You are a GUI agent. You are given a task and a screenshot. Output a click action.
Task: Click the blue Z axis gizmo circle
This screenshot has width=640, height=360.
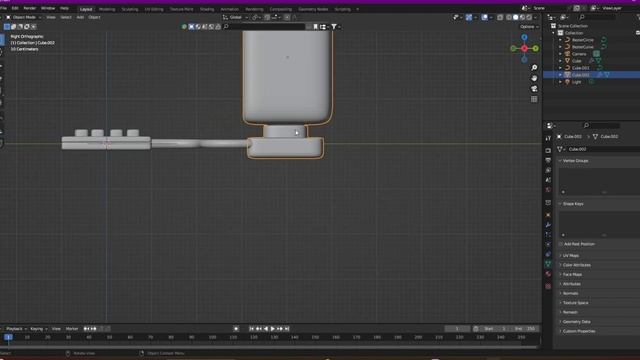click(524, 38)
